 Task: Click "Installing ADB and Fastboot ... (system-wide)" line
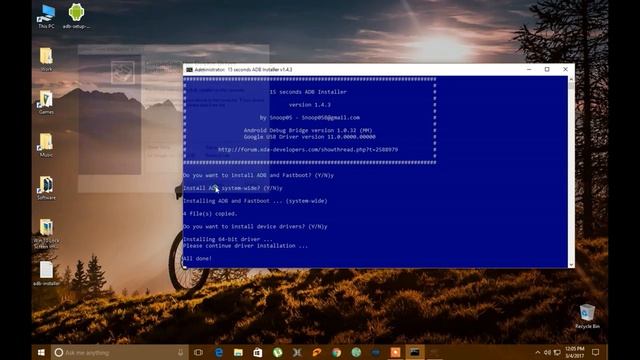255,201
